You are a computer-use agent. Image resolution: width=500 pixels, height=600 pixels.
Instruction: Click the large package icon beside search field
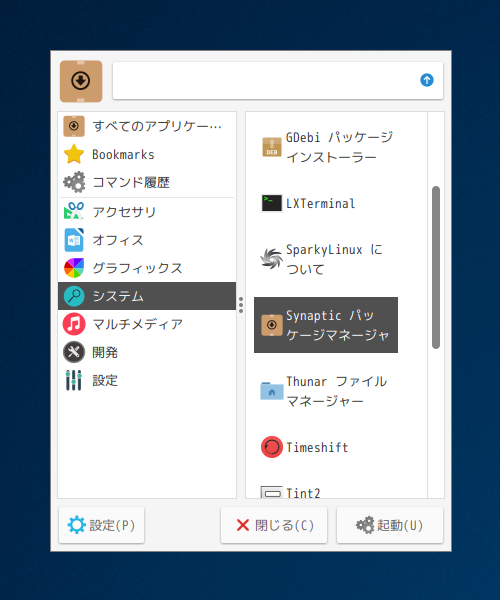click(x=81, y=81)
